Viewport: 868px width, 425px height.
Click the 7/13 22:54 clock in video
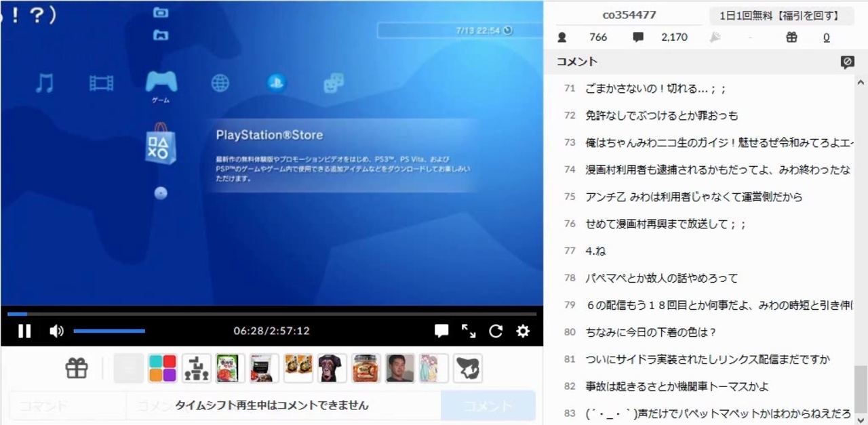point(484,31)
